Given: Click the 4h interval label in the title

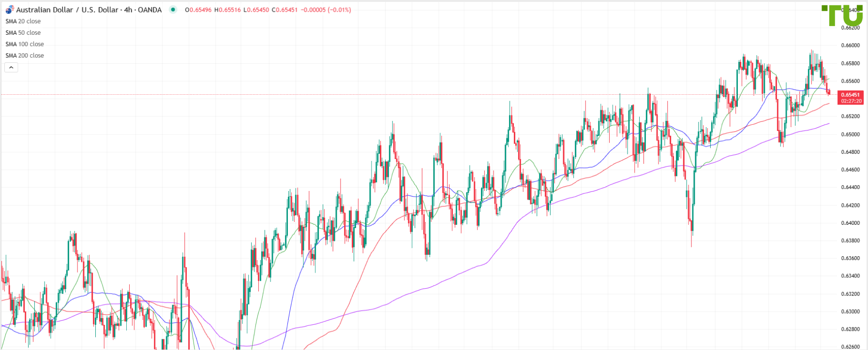Looking at the screenshot, I should (x=128, y=10).
